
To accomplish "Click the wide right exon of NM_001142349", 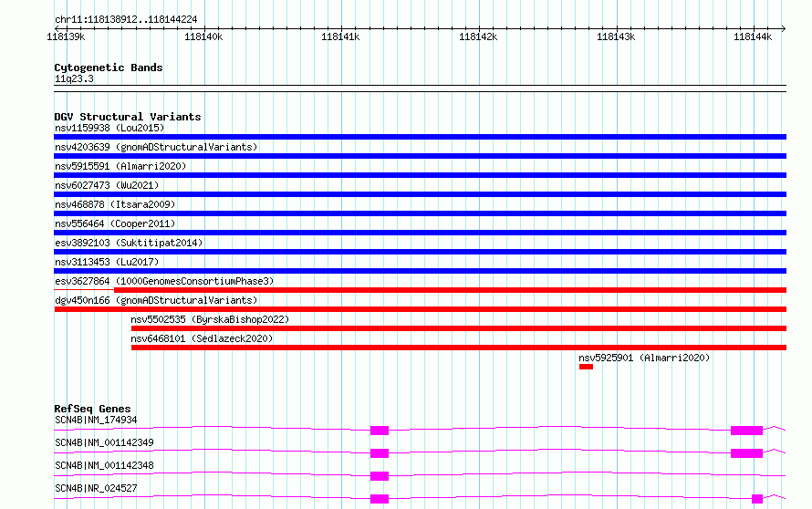I will pyautogui.click(x=746, y=453).
